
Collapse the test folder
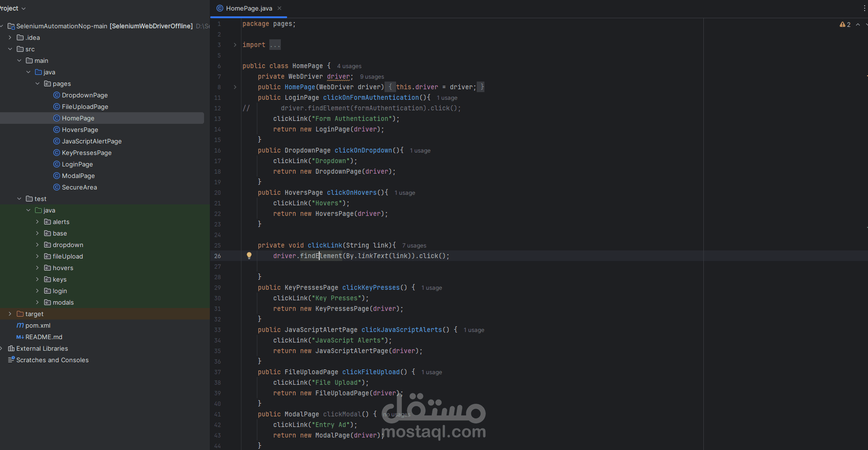pyautogui.click(x=19, y=199)
